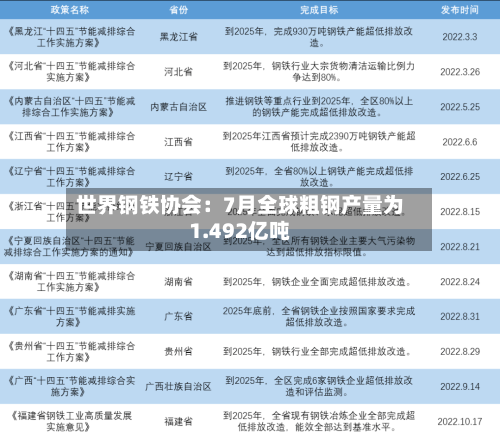Click the date 2022.3.26
Image resolution: width=500 pixels, height=439 pixels.
[460, 72]
